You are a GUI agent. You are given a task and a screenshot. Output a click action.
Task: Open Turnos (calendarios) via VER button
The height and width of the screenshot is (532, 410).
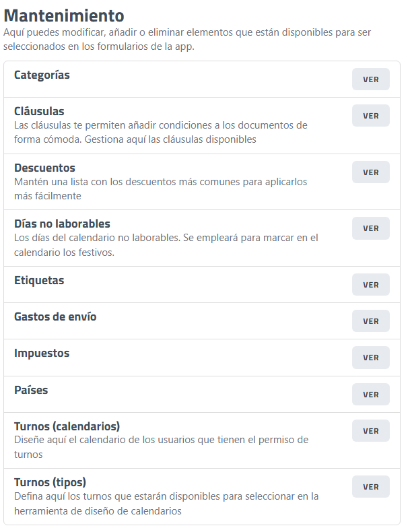(370, 431)
